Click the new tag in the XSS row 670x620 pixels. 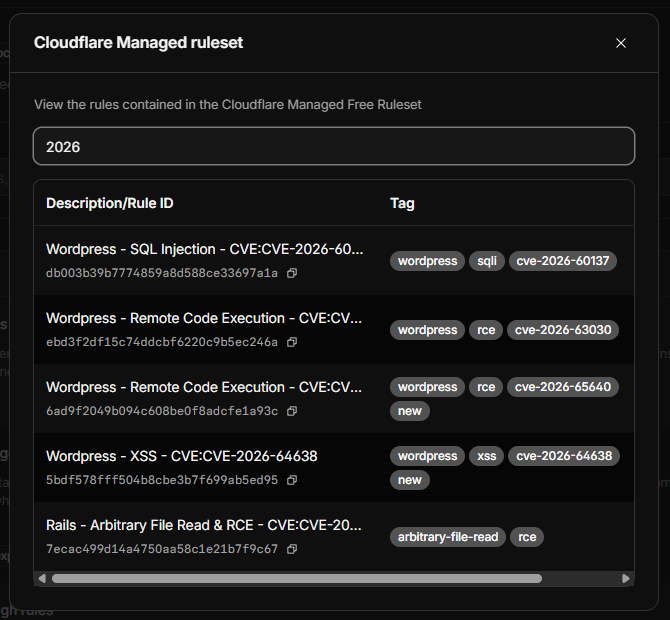(x=410, y=480)
